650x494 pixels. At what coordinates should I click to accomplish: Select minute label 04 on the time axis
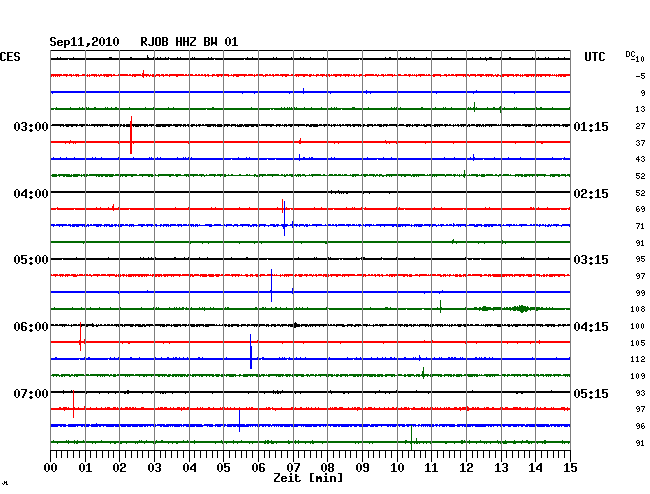189,467
